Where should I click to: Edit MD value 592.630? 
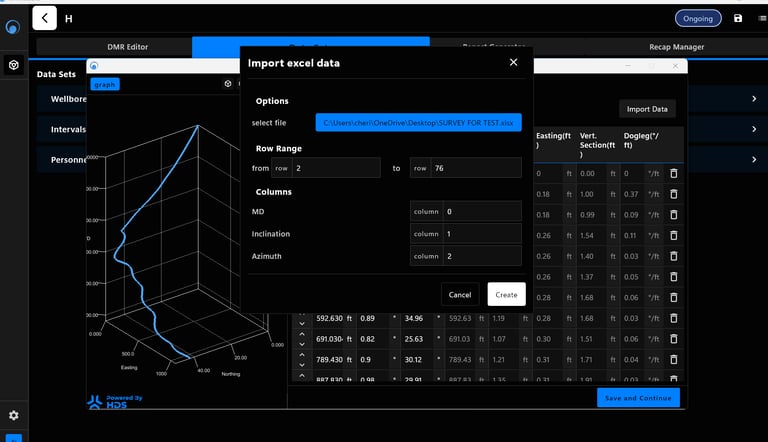(329, 319)
